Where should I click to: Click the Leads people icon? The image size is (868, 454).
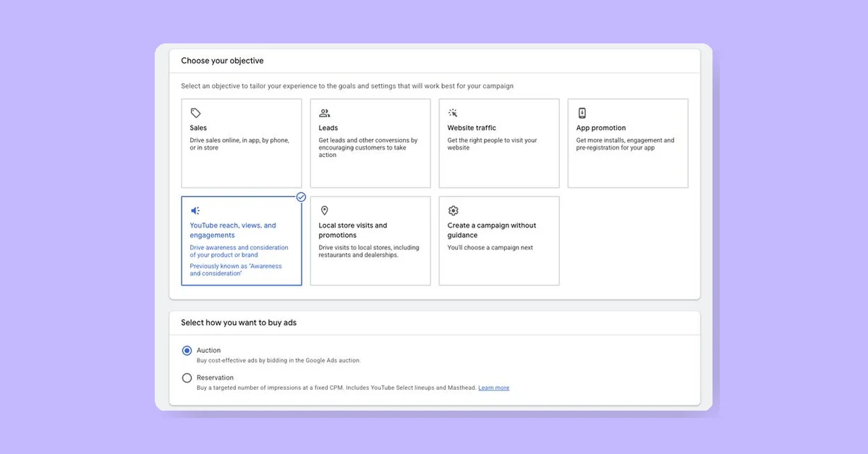[324, 112]
